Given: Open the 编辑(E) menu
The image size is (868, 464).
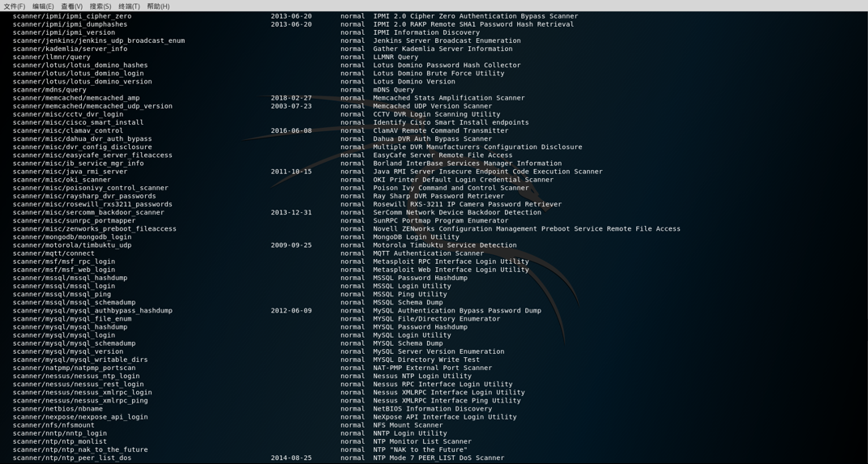Looking at the screenshot, I should click(43, 6).
